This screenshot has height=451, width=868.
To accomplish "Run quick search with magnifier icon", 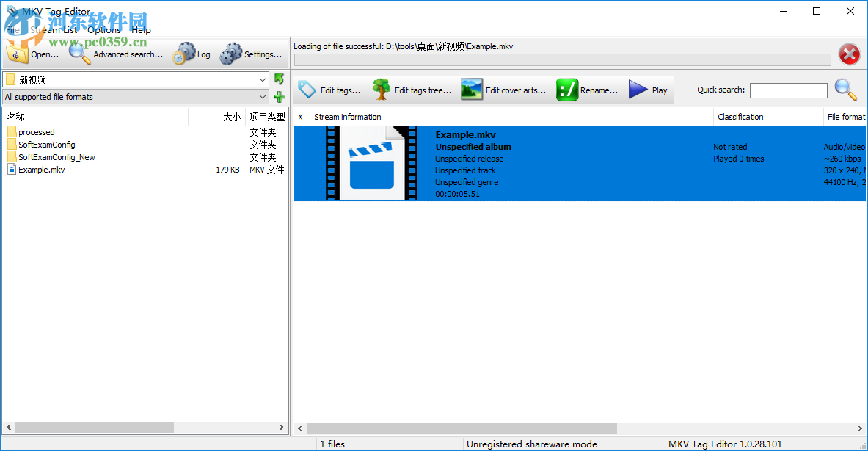I will coord(845,89).
